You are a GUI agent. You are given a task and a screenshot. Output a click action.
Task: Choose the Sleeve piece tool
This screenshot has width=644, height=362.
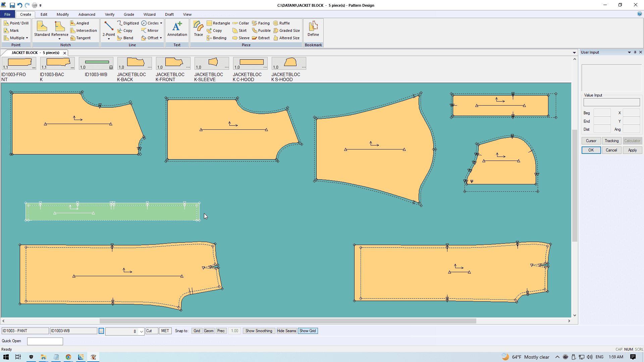(x=241, y=38)
